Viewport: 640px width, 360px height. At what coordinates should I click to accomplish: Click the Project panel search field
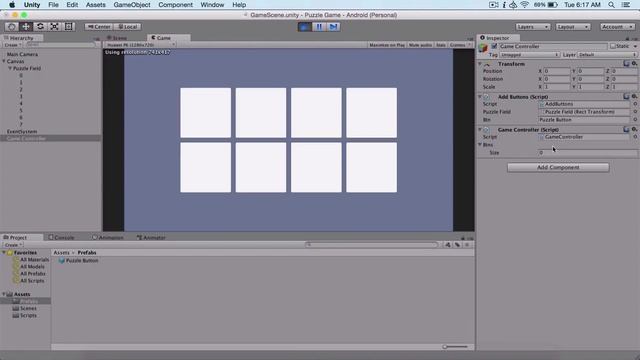(371, 244)
